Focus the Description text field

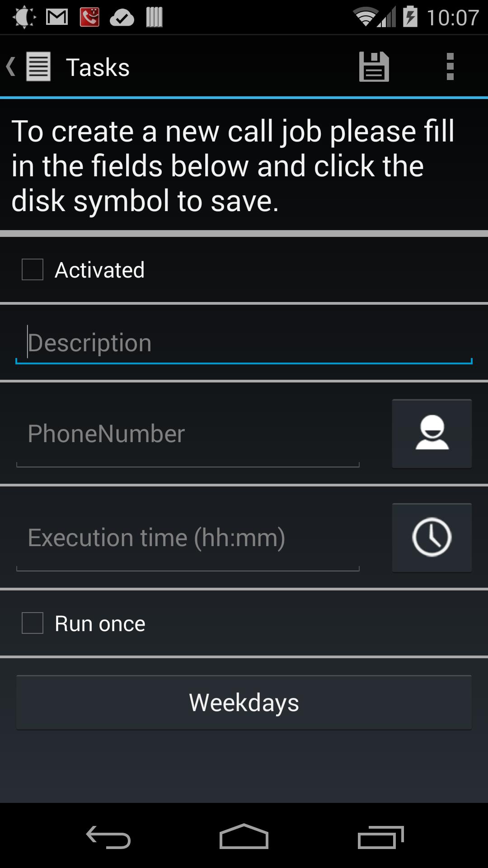244,343
